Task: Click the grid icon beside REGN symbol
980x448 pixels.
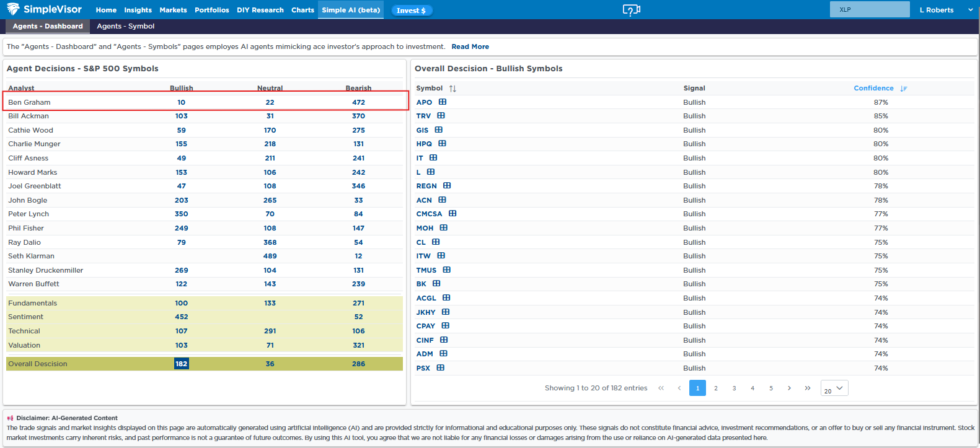Action: click(447, 186)
